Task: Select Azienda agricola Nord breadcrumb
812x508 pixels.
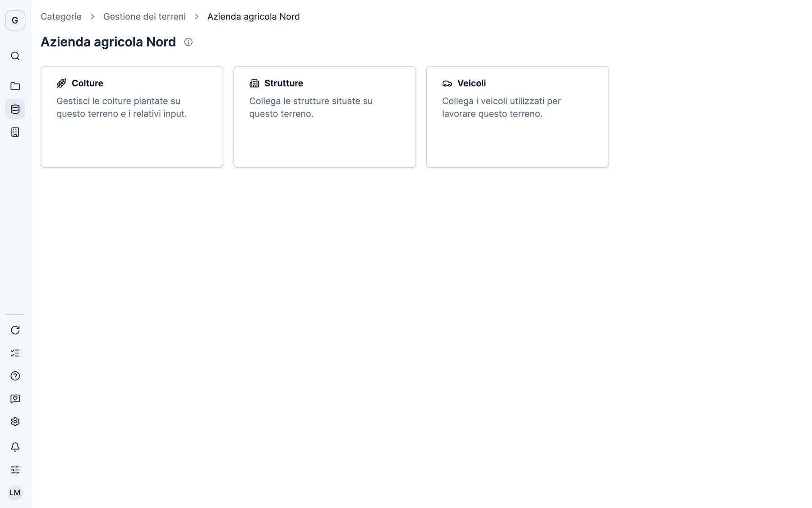Action: 254,17
